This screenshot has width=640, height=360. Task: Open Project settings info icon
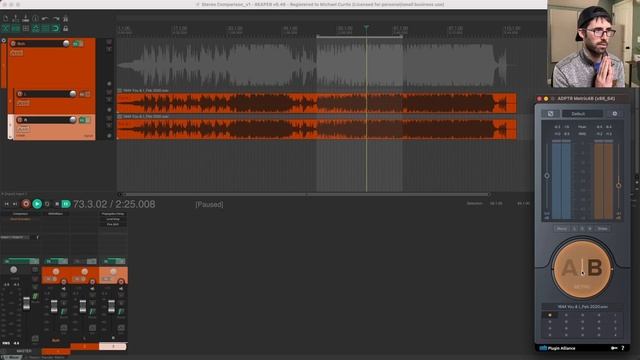(x=36, y=18)
